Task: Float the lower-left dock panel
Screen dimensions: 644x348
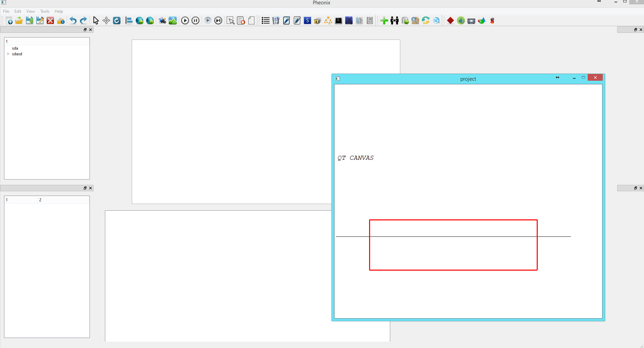Action: pyautogui.click(x=85, y=188)
